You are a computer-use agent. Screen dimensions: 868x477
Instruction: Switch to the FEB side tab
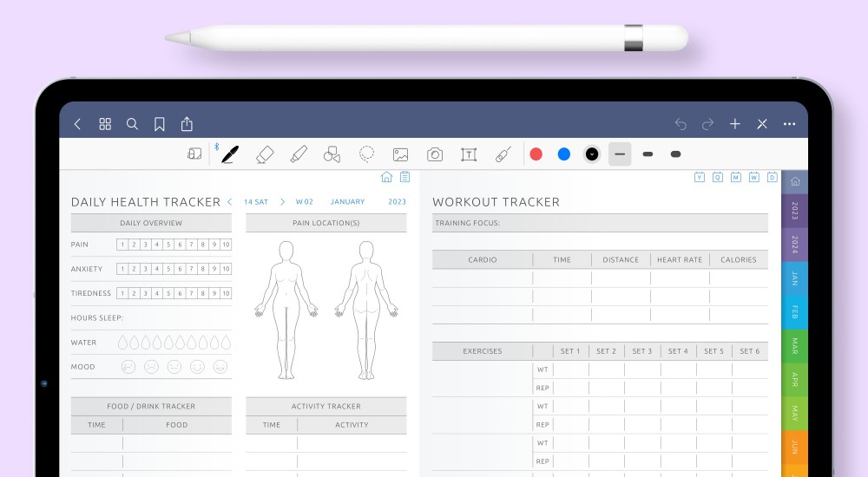tap(795, 312)
